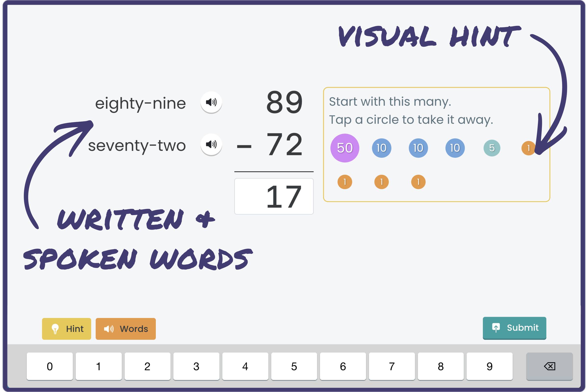
Task: Tap the first blue 10 circle
Action: tap(381, 148)
